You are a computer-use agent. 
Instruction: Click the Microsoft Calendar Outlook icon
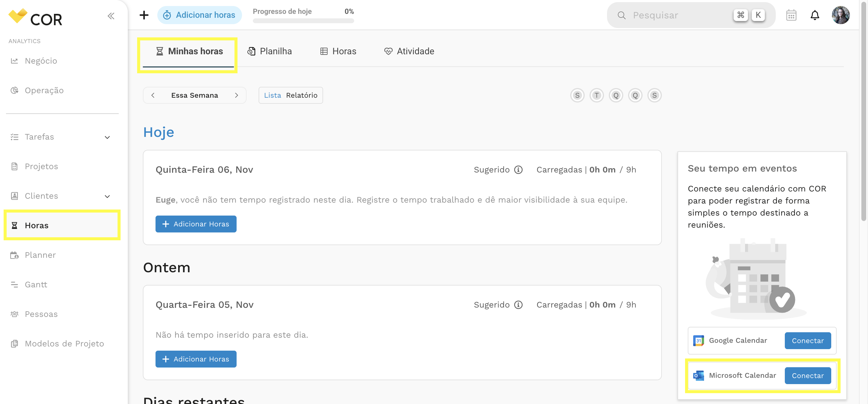coord(698,376)
